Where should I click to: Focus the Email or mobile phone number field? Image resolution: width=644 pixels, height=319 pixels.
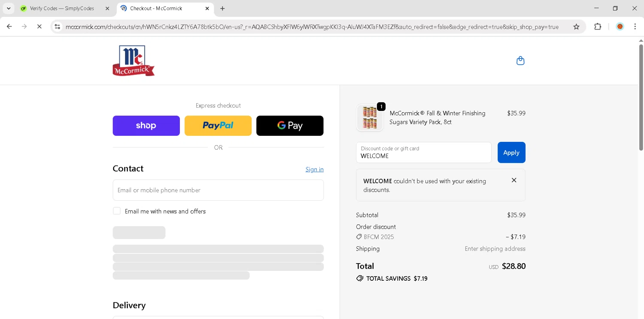218,190
